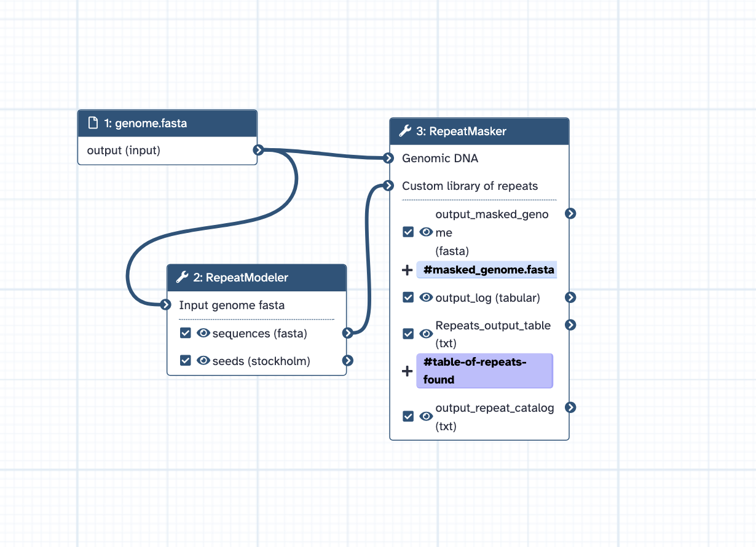Click the output_masked_genome output connector
The image size is (756, 547).
(x=570, y=213)
